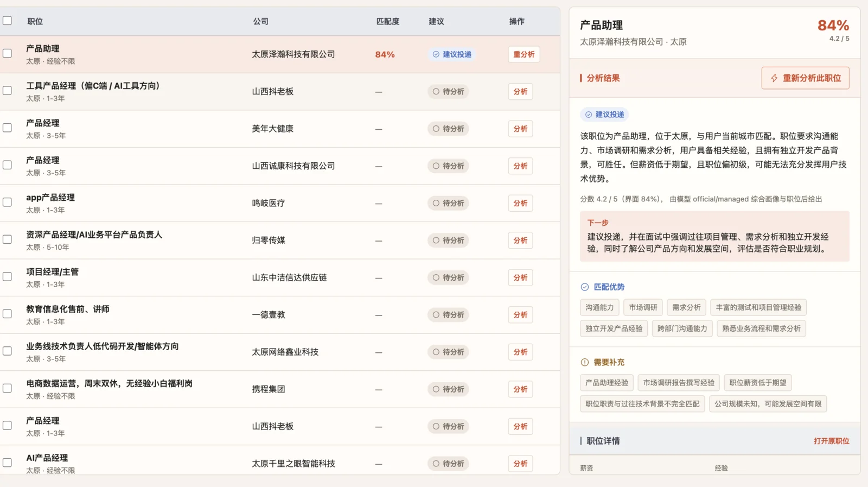Click 独立开发产品经验 tag
This screenshot has width=868, height=487.
(x=614, y=328)
